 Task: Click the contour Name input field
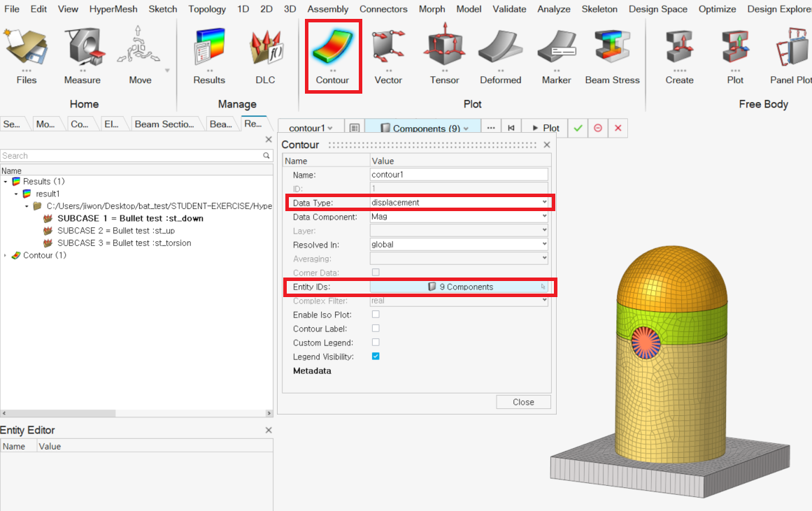click(x=459, y=175)
